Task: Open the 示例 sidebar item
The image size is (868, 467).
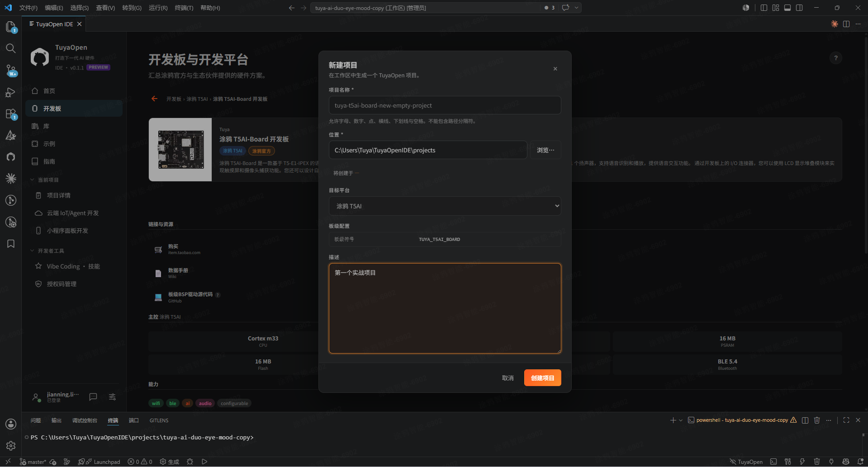Action: coord(74,144)
